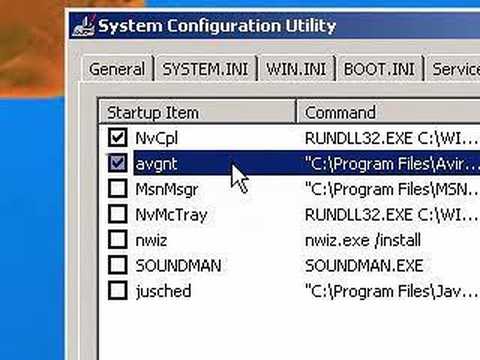This screenshot has height=360, width=480.
Task: Click the SOUNDMAN.EXE command cell
Action: point(364,266)
